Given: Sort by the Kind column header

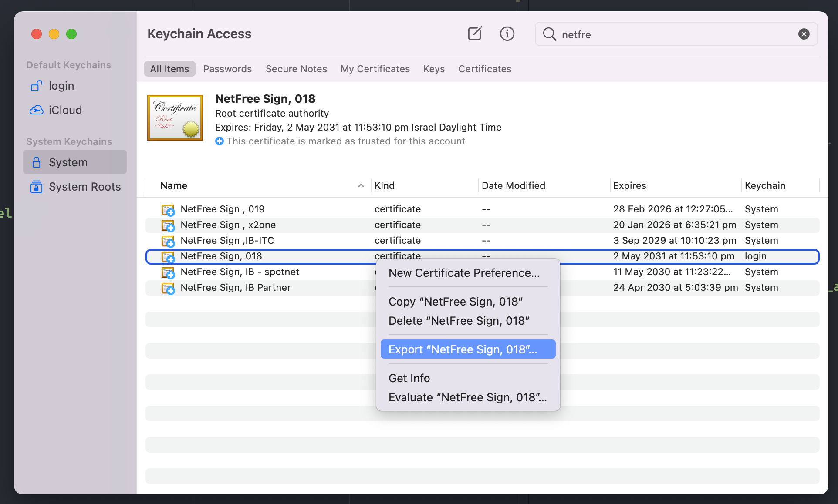Looking at the screenshot, I should click(385, 185).
